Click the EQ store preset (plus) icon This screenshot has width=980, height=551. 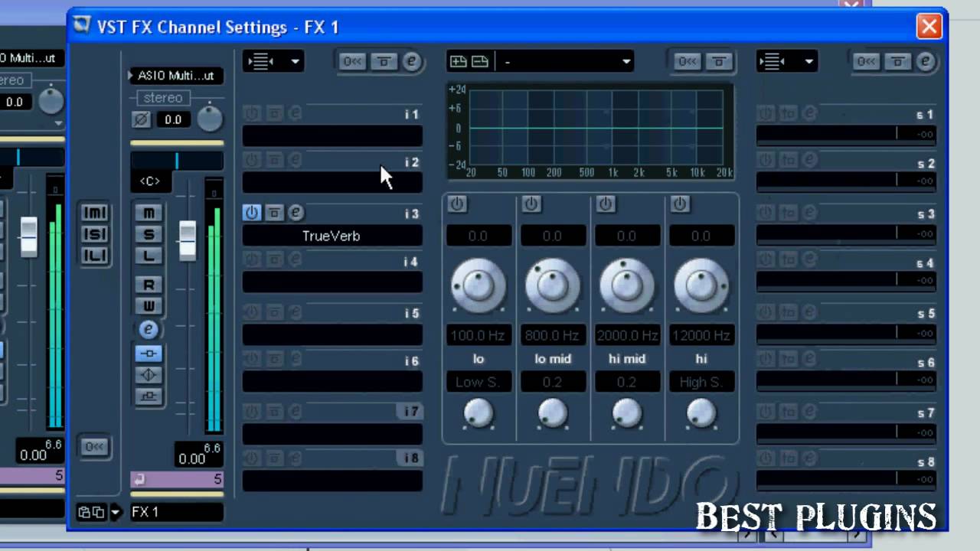459,61
